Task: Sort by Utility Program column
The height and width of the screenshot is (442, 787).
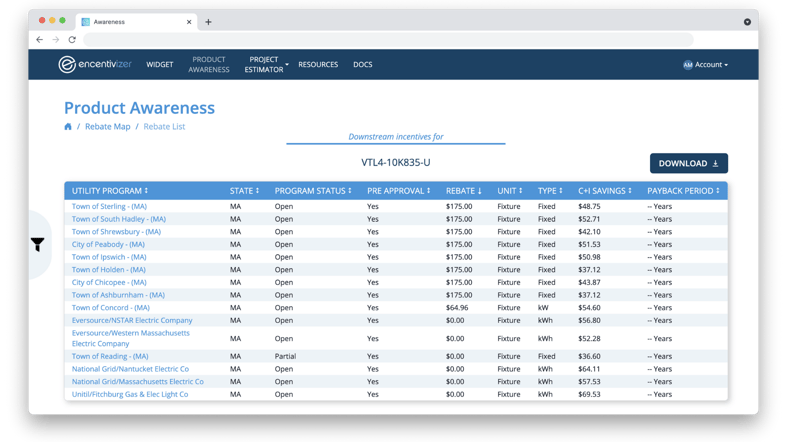Action: [110, 191]
